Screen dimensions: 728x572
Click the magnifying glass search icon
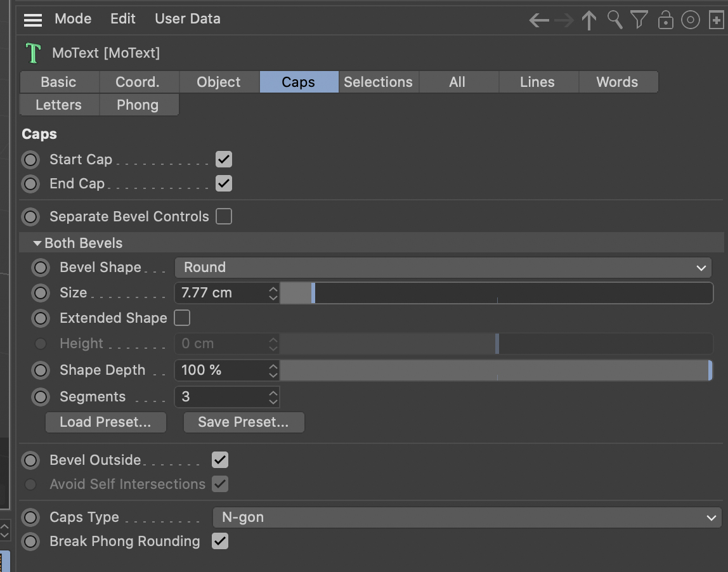click(614, 20)
